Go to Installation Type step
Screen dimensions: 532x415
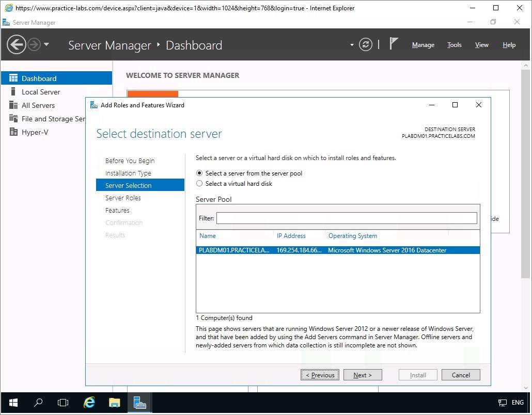click(x=128, y=173)
